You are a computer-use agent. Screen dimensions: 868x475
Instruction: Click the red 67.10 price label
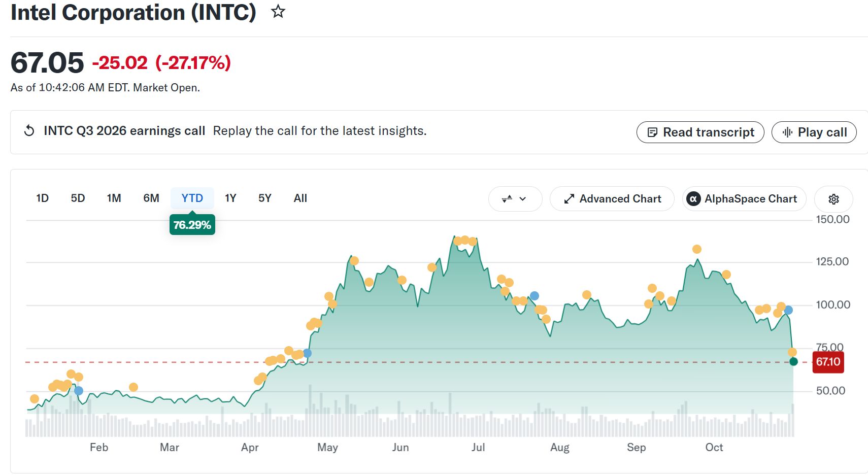point(828,362)
